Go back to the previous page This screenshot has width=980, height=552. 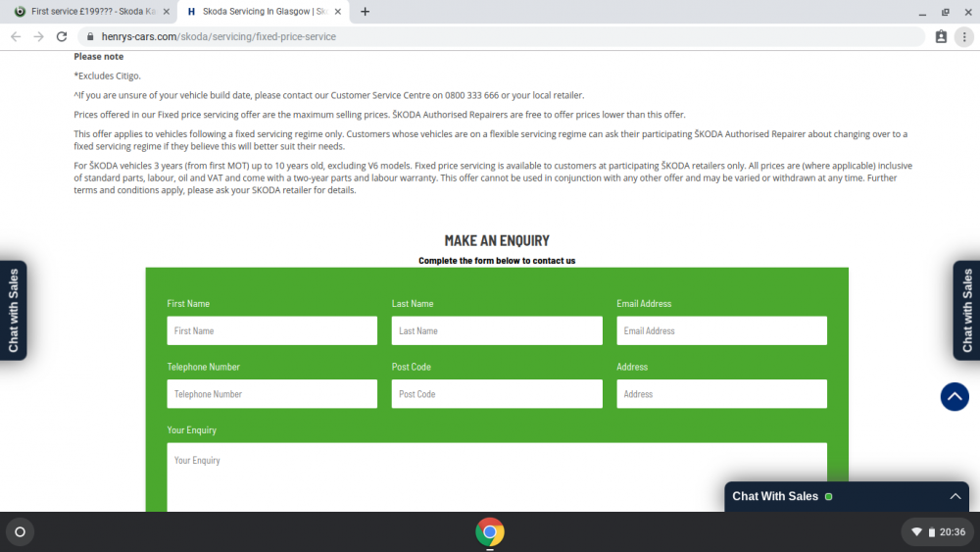[x=16, y=37]
